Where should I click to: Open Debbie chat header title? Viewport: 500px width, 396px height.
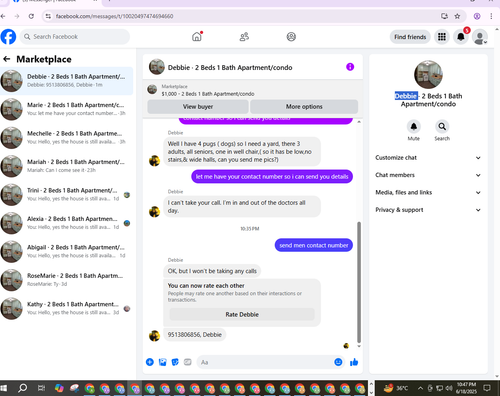230,67
